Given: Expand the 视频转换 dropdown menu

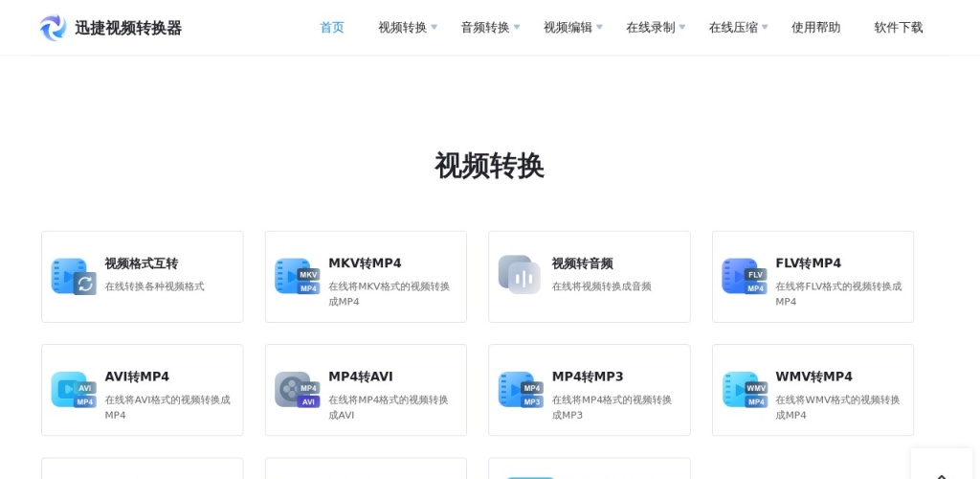Looking at the screenshot, I should 407,28.
